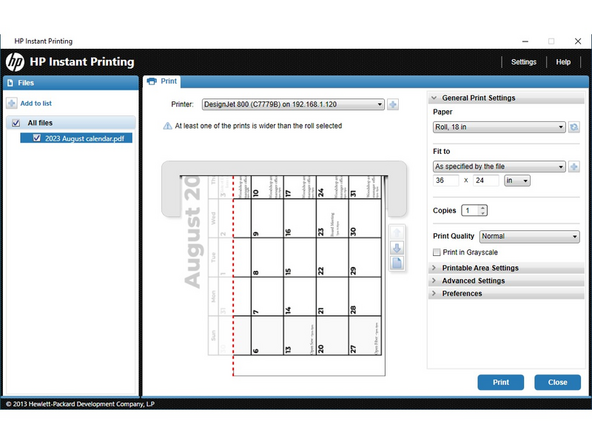This screenshot has width=592, height=444.
Task: Click the calendar print preview
Action: pyautogui.click(x=283, y=276)
